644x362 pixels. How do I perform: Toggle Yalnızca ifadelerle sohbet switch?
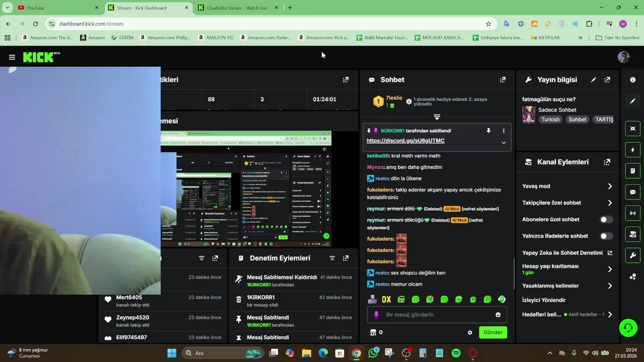tap(606, 236)
